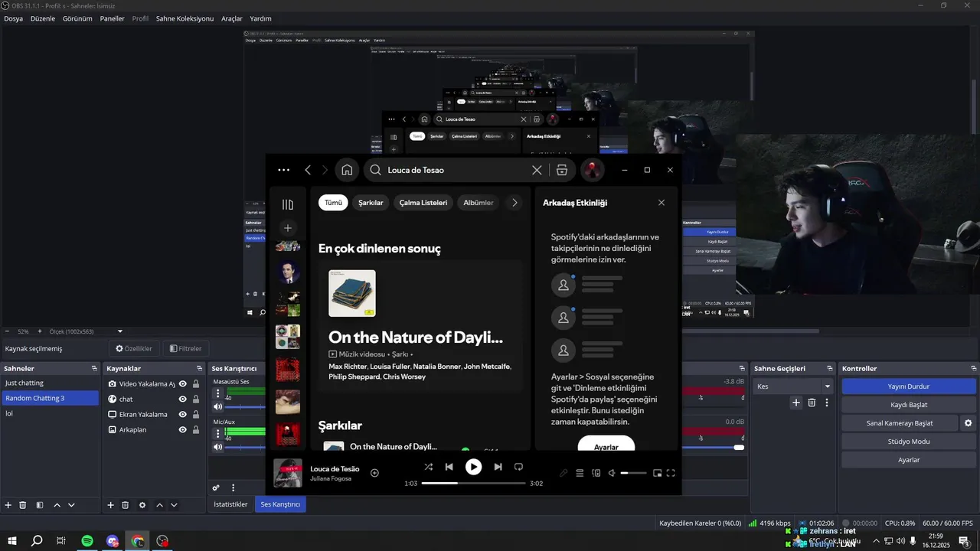Click Sanal Kamerayı Başlat button
The width and height of the screenshot is (980, 551).
900,423
